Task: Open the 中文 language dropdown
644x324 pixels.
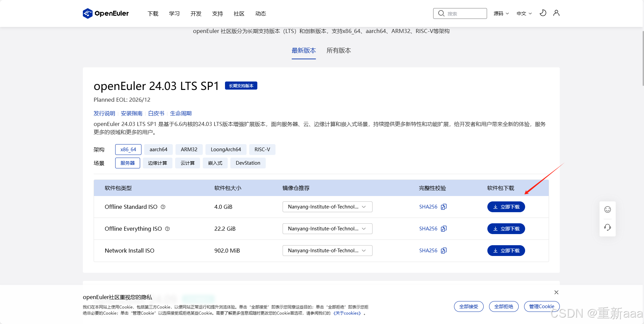Action: tap(524, 13)
